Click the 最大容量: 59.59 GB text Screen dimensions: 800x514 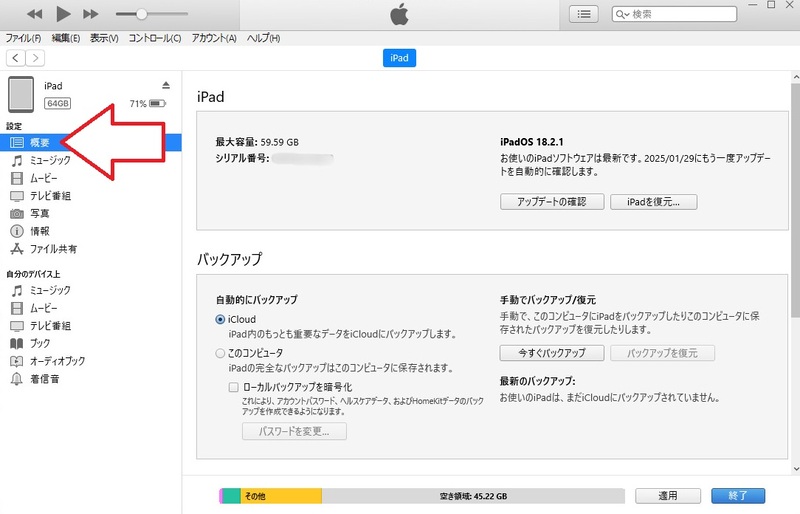tap(257, 142)
